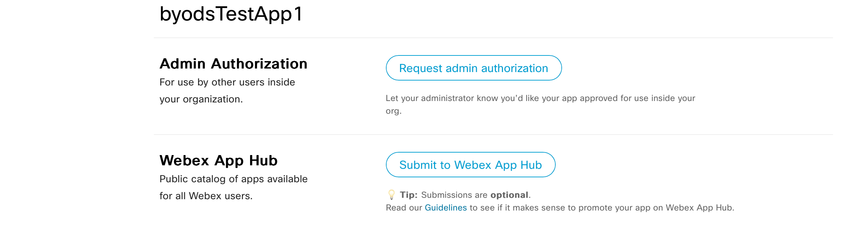Select the word 'optional' in the tip
The image size is (868, 231).
click(x=511, y=195)
